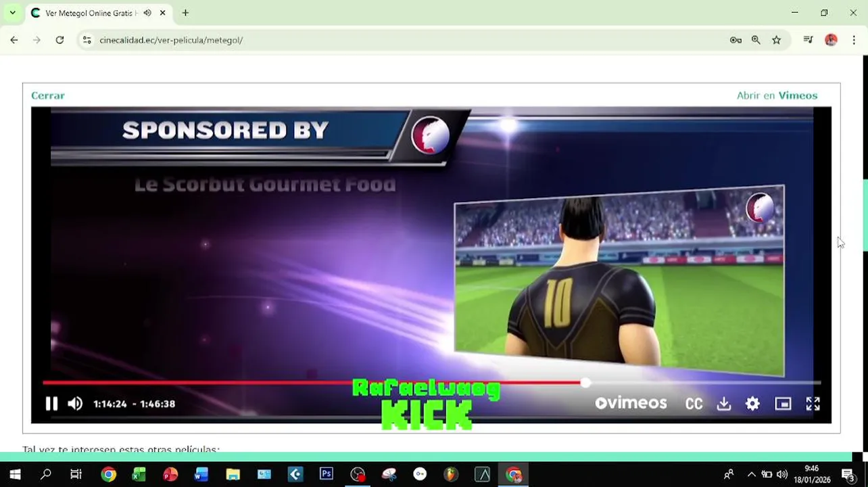Open the zoom magnifier icon in address bar
Image resolution: width=868 pixels, height=487 pixels.
point(756,40)
